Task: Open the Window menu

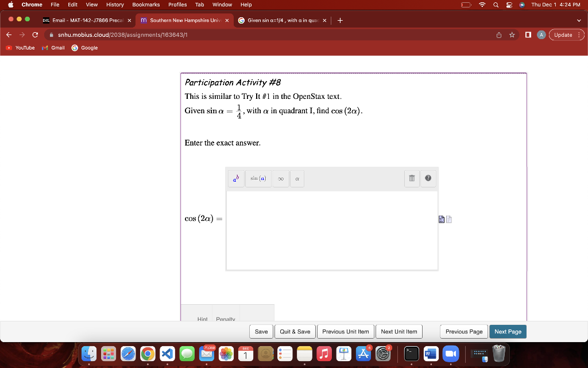Action: coord(222,5)
